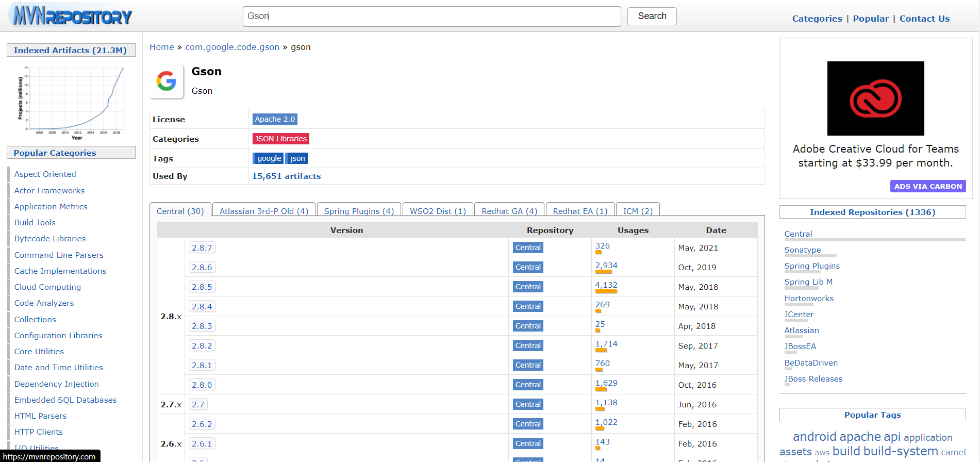980x462 pixels.
Task: Open version 2.6.2
Action: pos(202,424)
